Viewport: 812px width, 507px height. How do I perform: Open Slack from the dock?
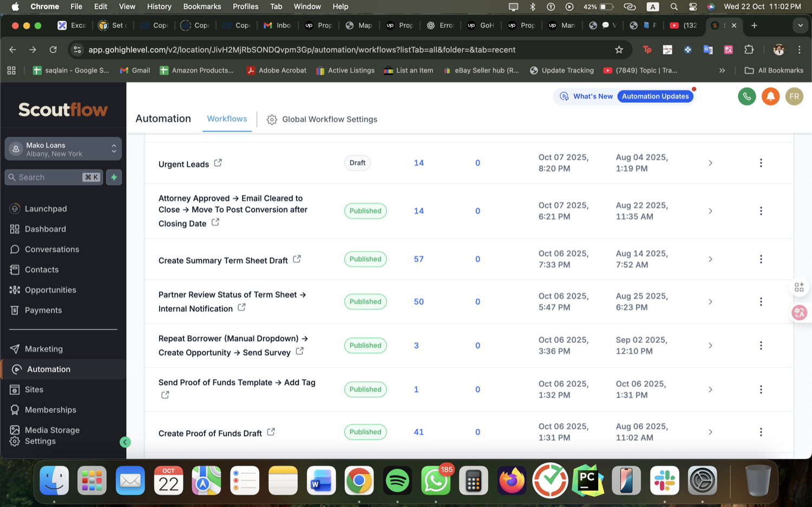coord(664,480)
